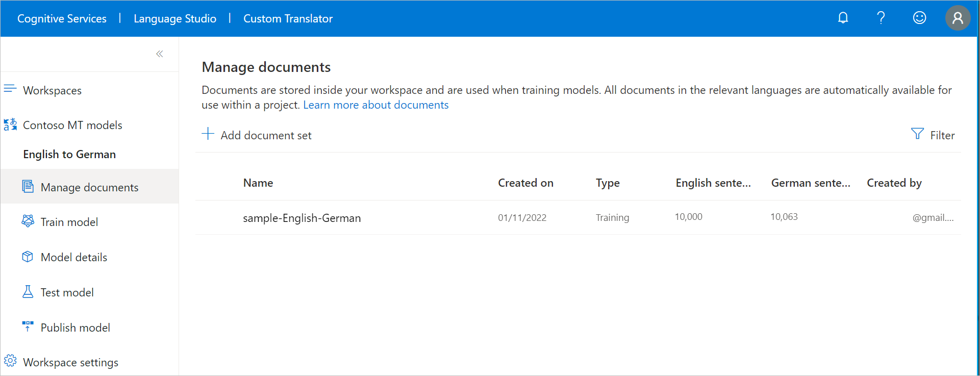The width and height of the screenshot is (980, 376).
Task: Click the plus icon for adding documents
Action: click(x=208, y=134)
